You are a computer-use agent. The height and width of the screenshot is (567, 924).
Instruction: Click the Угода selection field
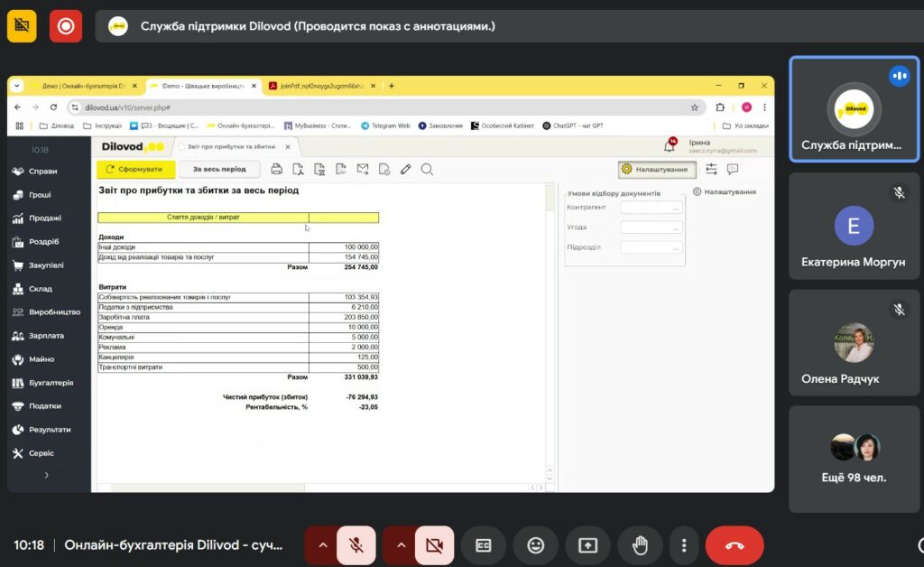click(x=651, y=228)
